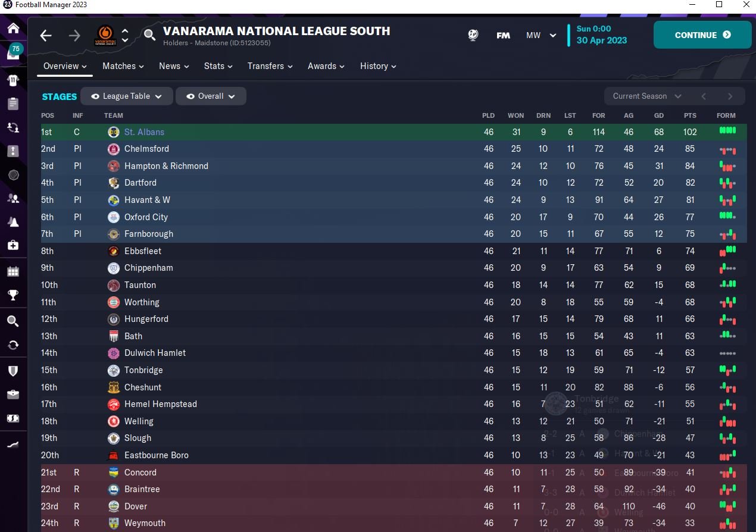Sort table by PTS column header
This screenshot has width=756, height=532.
click(690, 115)
